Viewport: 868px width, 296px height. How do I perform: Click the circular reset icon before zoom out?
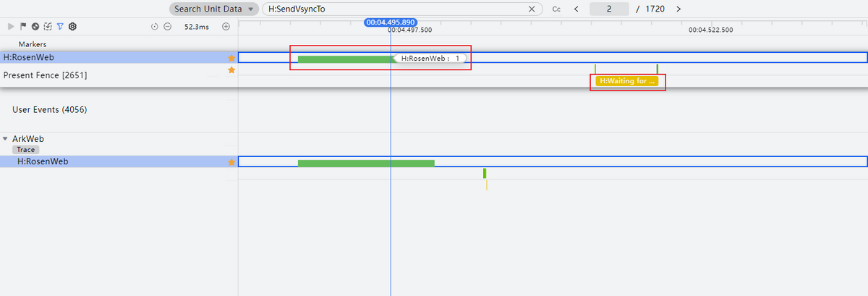[x=155, y=26]
